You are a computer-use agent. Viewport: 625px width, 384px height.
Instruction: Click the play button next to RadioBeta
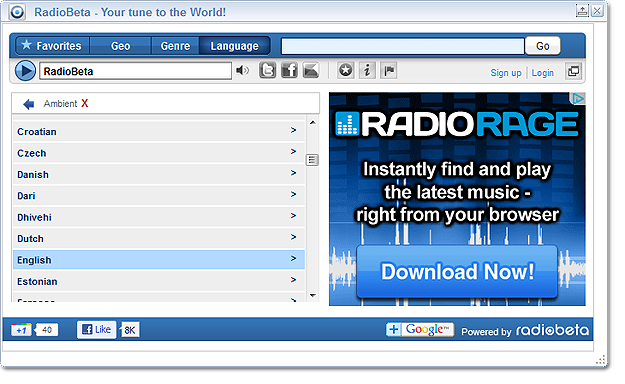25,71
